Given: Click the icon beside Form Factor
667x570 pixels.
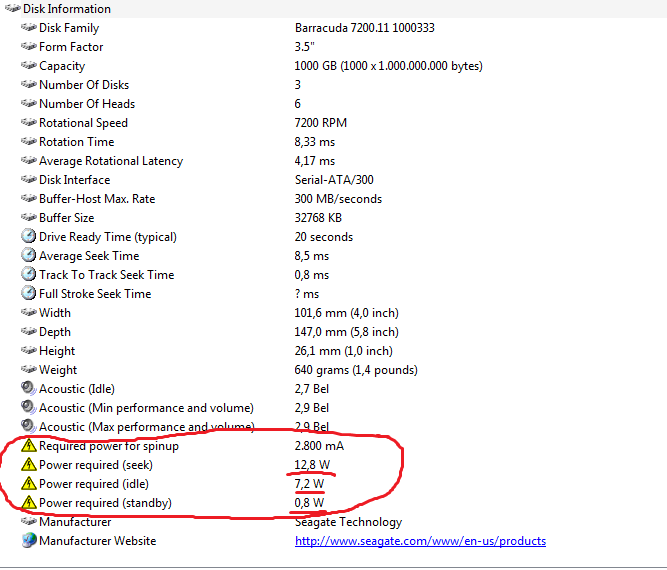Looking at the screenshot, I should click(29, 46).
